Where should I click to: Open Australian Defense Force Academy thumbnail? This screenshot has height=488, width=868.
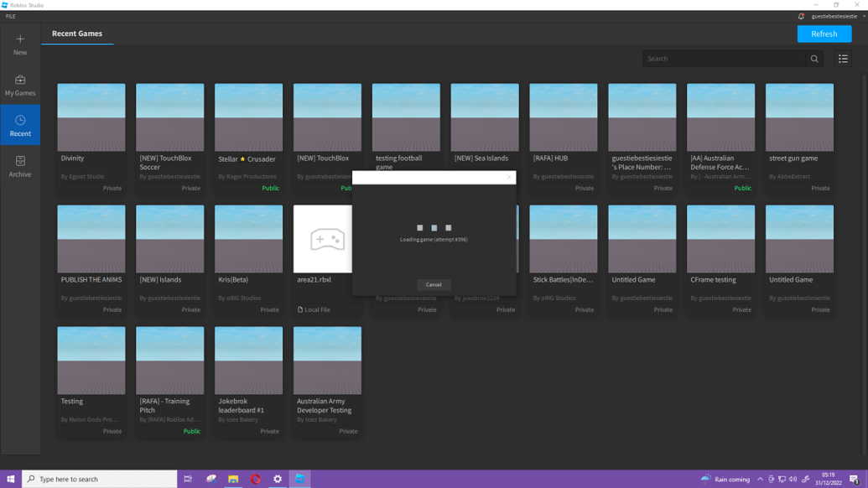[x=720, y=117]
